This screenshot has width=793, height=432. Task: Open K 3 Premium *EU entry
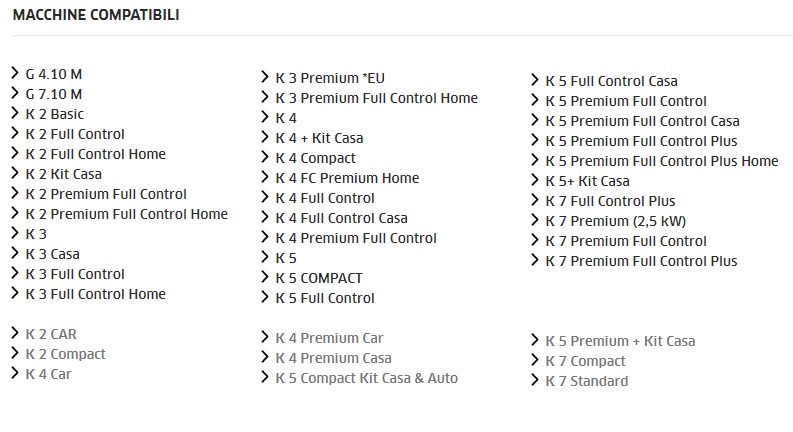tap(330, 78)
